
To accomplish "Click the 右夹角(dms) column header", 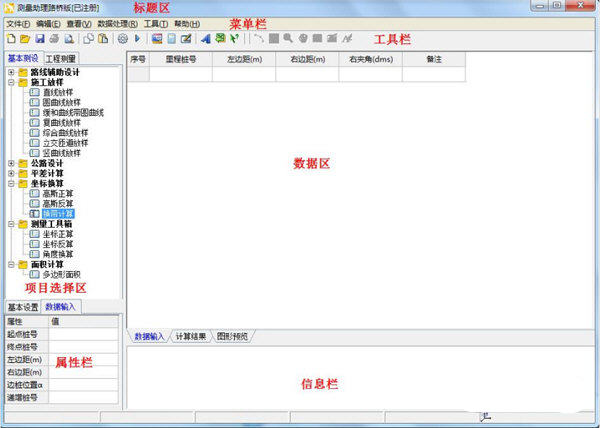I will 370,59.
